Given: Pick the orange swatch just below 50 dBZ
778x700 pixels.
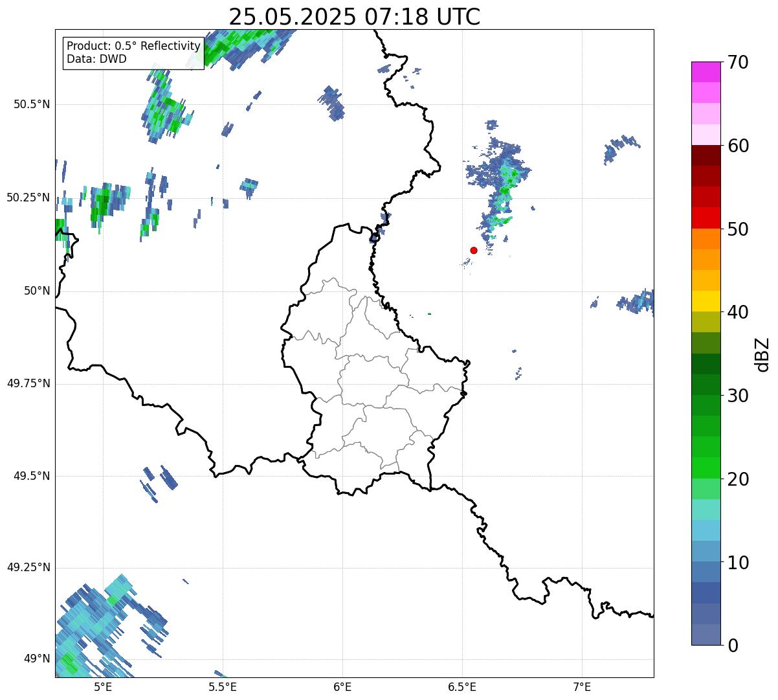Looking at the screenshot, I should coord(706,239).
